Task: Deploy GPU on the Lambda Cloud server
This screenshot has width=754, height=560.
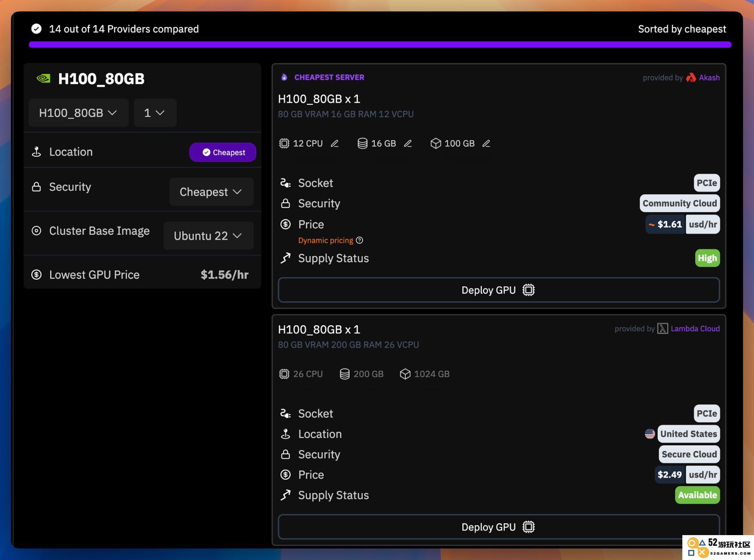Action: click(499, 527)
